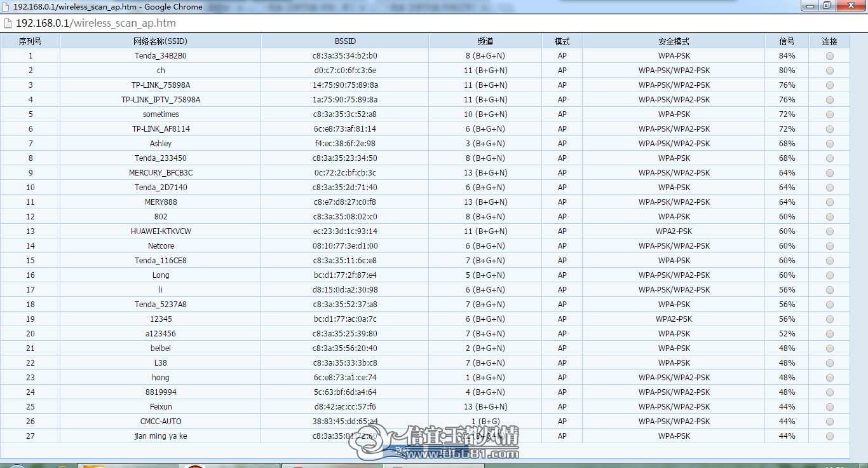
Task: Select the Ashley network radio button
Action: tap(829, 144)
